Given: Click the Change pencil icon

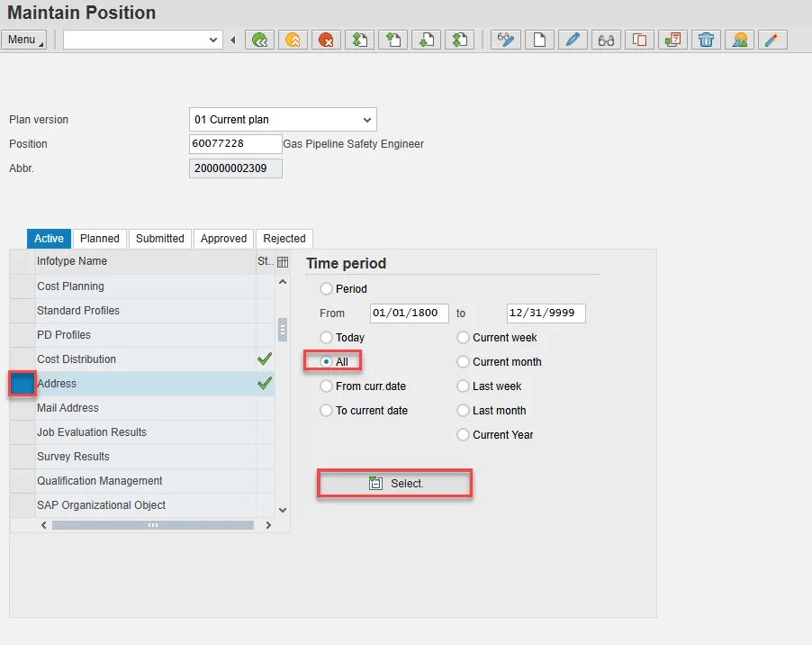Looking at the screenshot, I should (572, 40).
